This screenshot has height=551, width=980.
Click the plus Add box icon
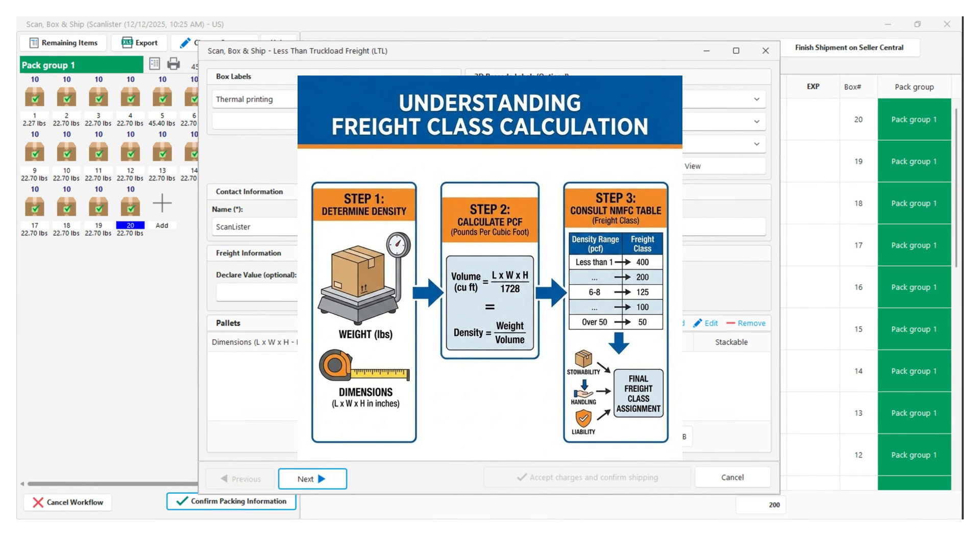162,204
